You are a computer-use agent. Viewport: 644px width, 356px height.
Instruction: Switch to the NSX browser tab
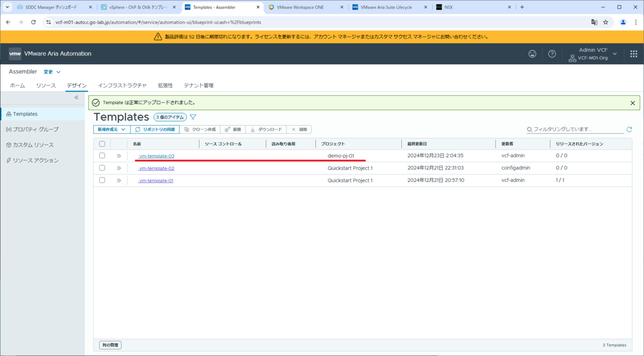click(473, 7)
